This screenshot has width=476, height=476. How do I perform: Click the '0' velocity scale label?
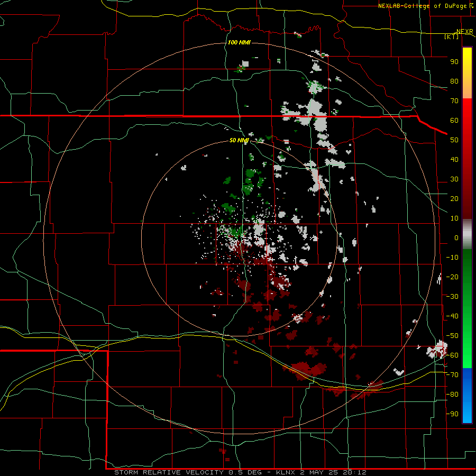pos(456,238)
